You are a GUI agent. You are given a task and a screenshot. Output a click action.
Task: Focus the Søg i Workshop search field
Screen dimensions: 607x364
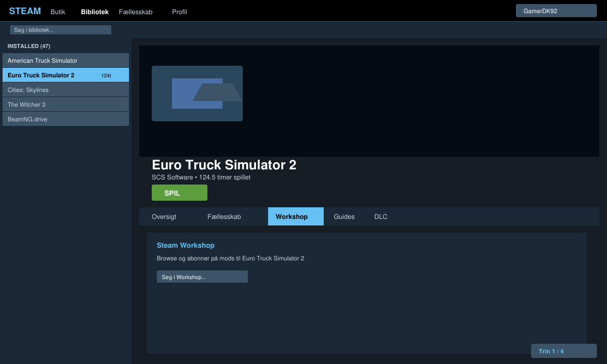click(202, 277)
